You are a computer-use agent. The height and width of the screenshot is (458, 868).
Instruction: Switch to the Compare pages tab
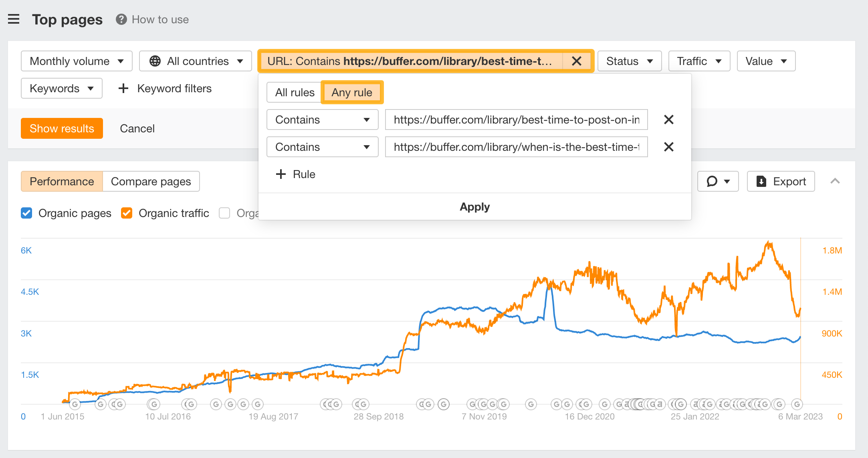click(x=151, y=181)
